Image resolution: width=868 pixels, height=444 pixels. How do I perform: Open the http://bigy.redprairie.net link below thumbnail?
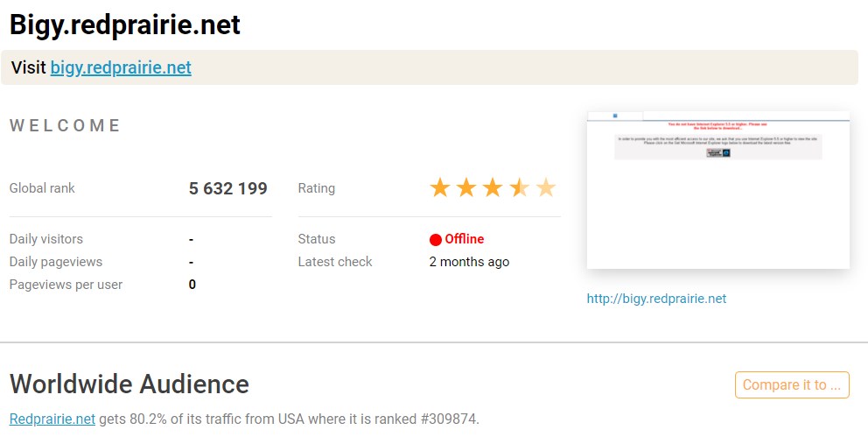[656, 299]
